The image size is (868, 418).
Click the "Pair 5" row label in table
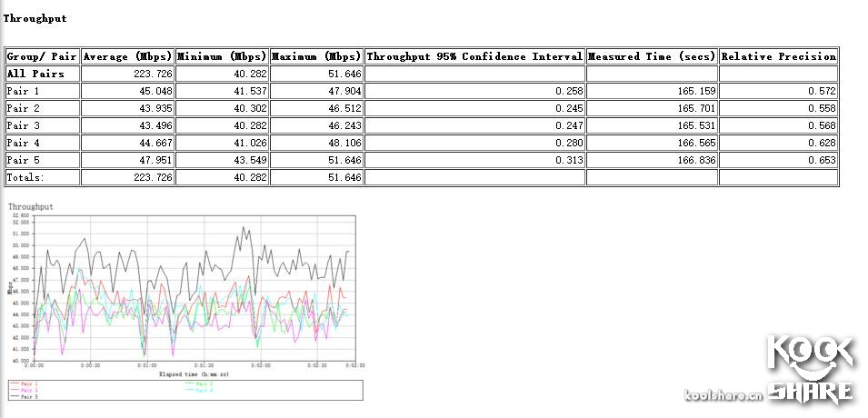click(24, 160)
